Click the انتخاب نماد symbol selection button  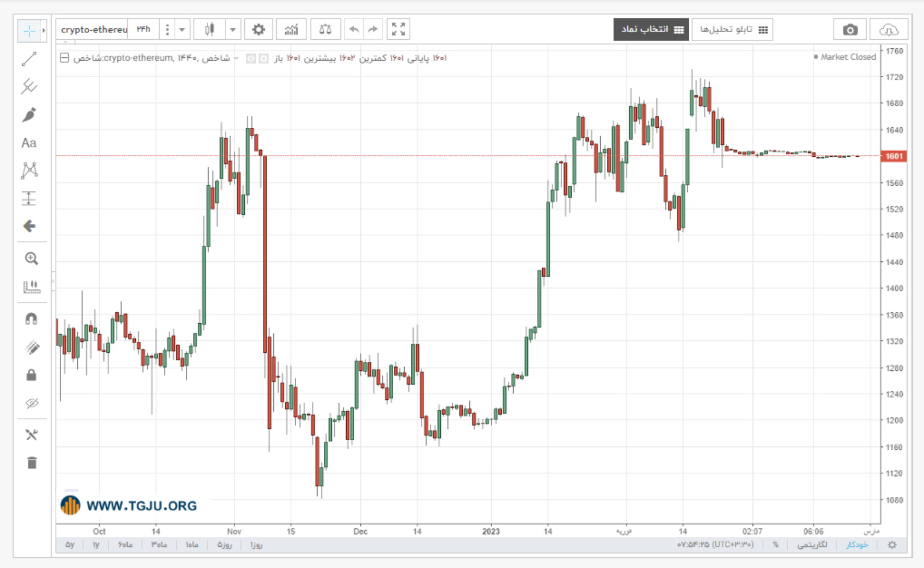click(651, 30)
